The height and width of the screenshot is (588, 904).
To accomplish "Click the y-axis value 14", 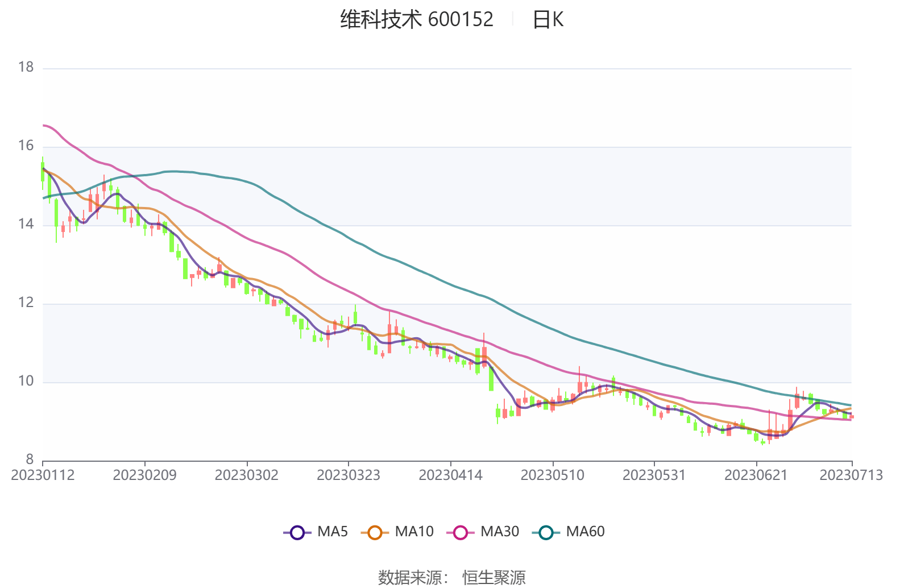I will pyautogui.click(x=26, y=224).
